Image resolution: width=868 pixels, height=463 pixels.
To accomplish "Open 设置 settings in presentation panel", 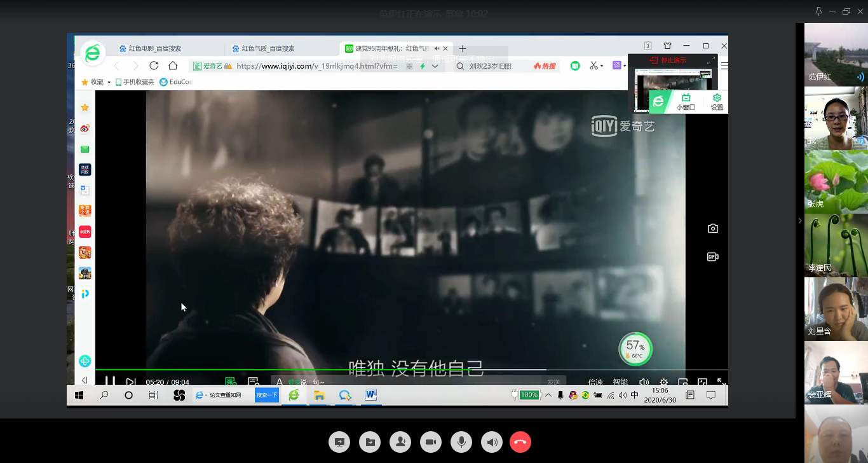I will pyautogui.click(x=717, y=102).
